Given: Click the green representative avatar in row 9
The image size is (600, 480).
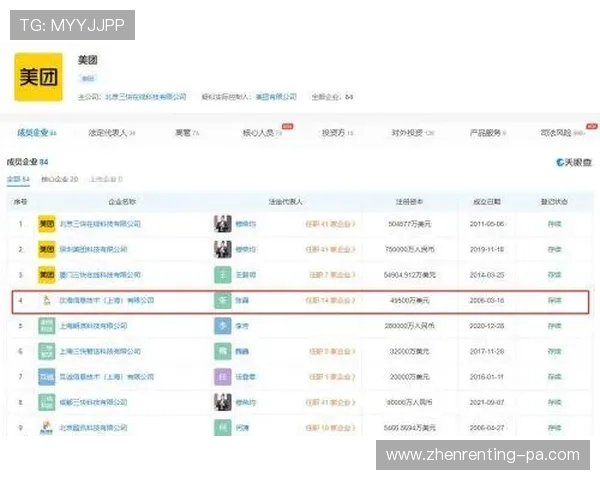Looking at the screenshot, I should pyautogui.click(x=223, y=428).
